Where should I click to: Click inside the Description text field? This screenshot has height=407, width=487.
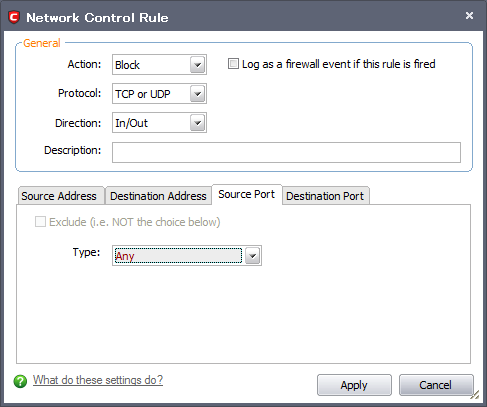click(x=286, y=152)
